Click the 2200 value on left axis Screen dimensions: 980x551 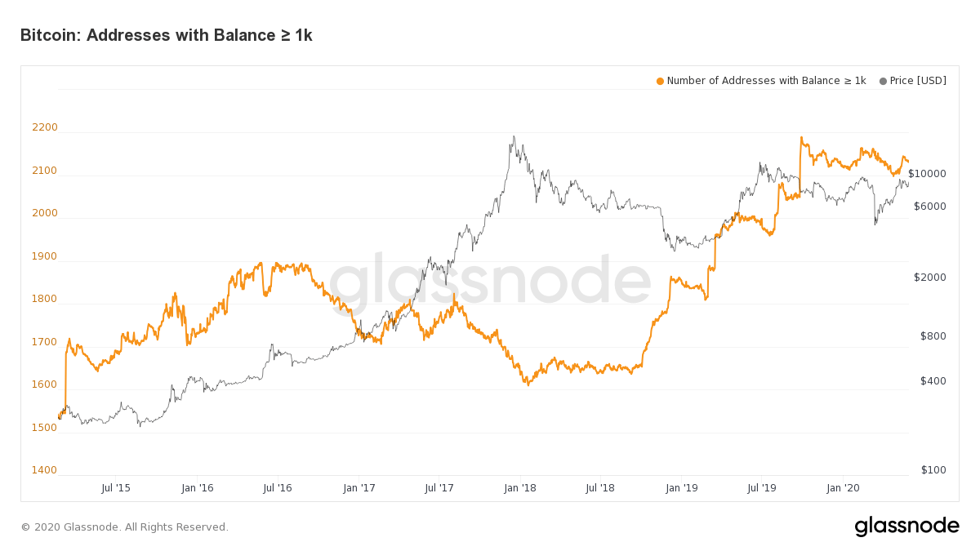(x=45, y=127)
